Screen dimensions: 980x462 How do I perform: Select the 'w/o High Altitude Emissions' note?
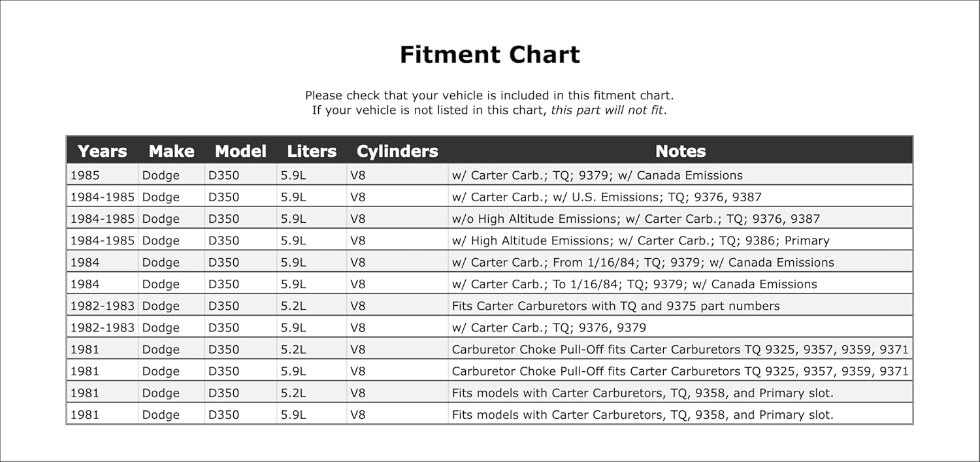click(636, 219)
